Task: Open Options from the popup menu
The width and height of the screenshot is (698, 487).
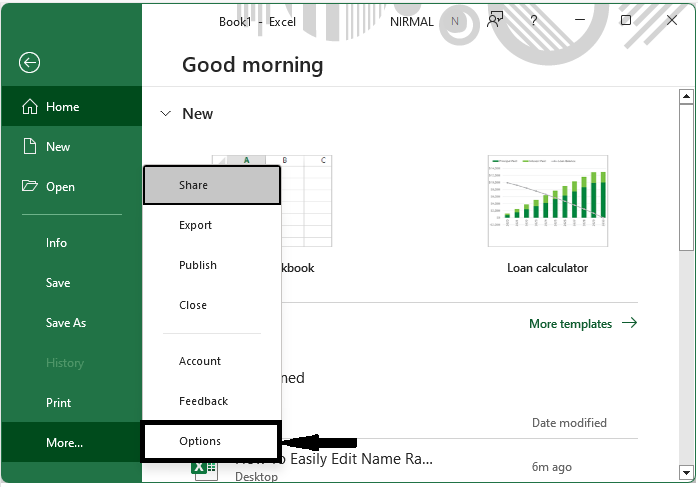Action: pyautogui.click(x=211, y=441)
